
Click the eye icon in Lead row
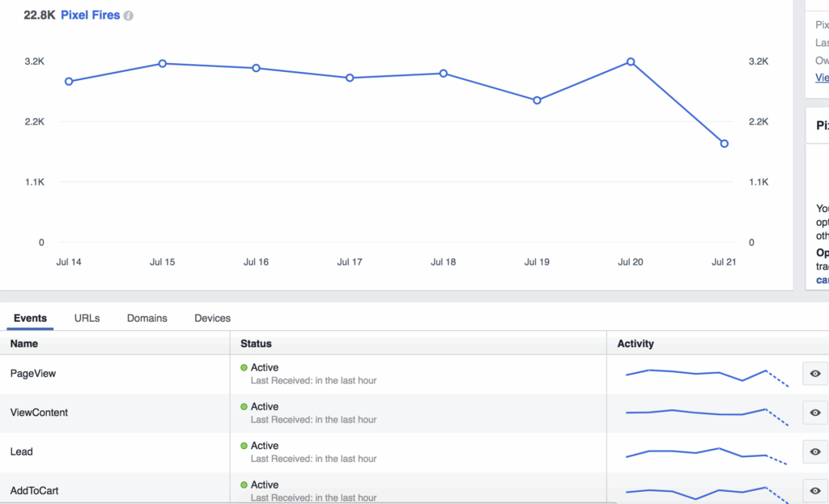815,451
